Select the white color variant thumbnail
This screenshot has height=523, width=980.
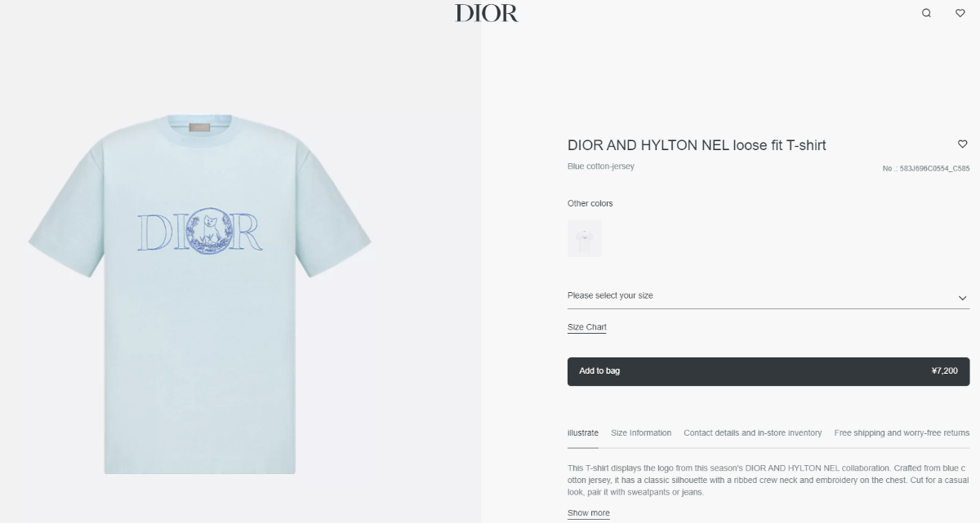pos(584,238)
